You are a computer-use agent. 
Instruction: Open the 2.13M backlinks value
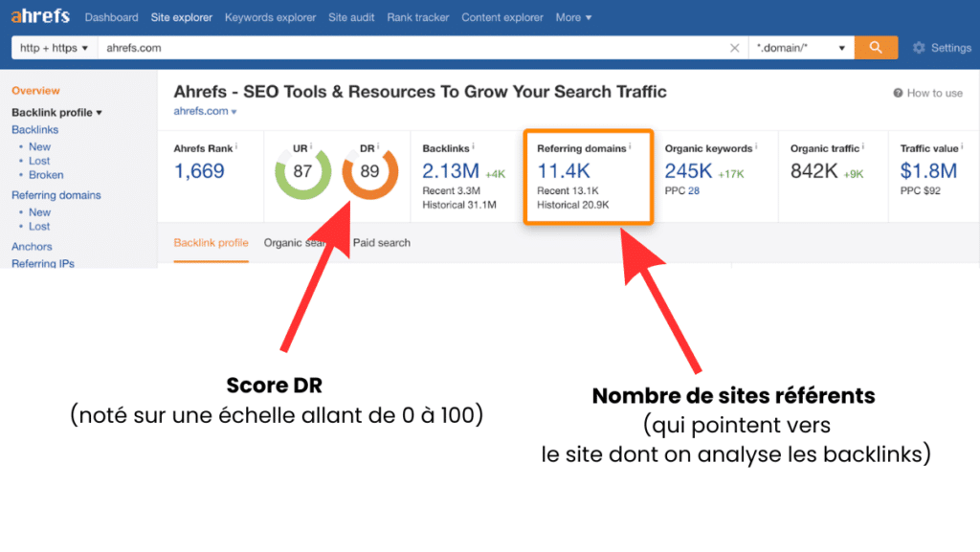click(451, 171)
